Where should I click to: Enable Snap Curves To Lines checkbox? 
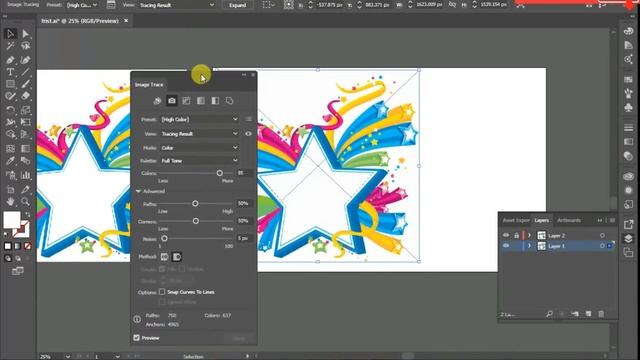(x=162, y=292)
